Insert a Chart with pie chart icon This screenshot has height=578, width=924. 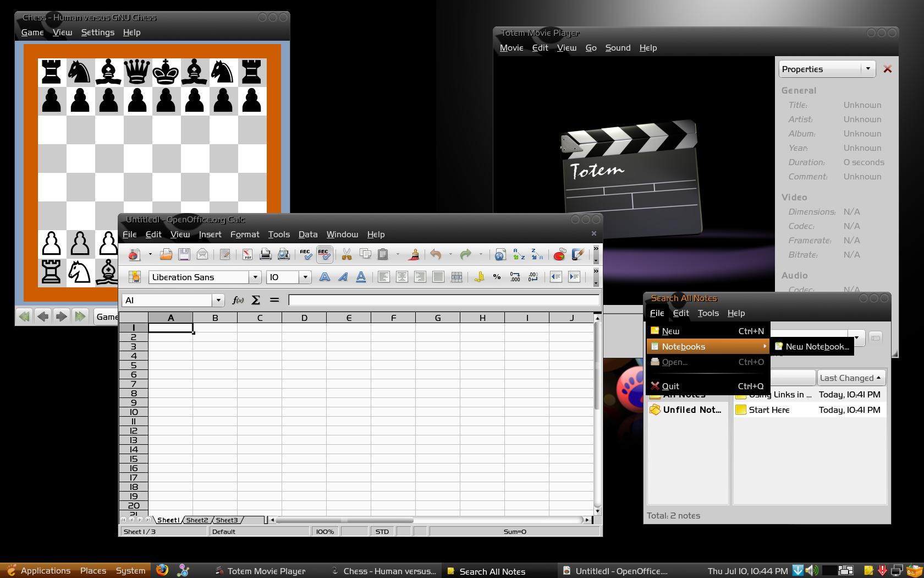pos(559,254)
